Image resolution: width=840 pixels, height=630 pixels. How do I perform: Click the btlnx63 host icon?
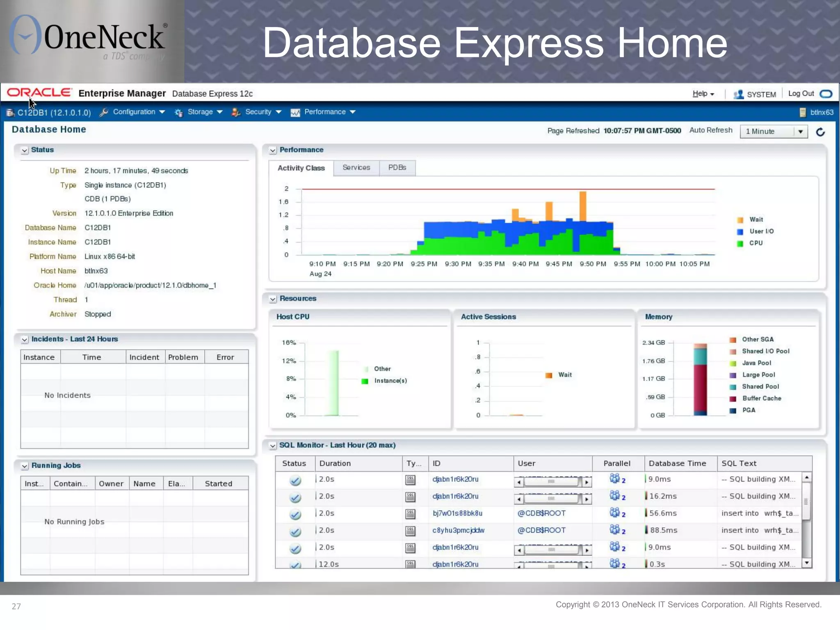click(x=803, y=112)
